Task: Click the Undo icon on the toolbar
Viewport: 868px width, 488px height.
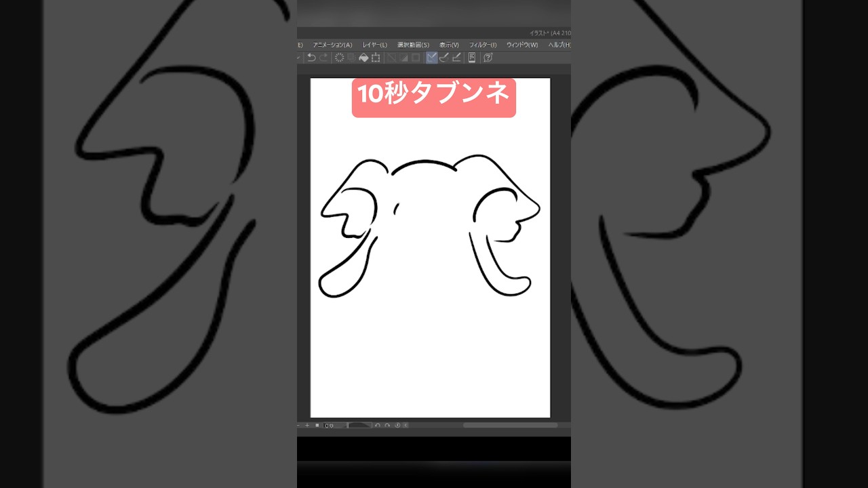Action: point(311,57)
